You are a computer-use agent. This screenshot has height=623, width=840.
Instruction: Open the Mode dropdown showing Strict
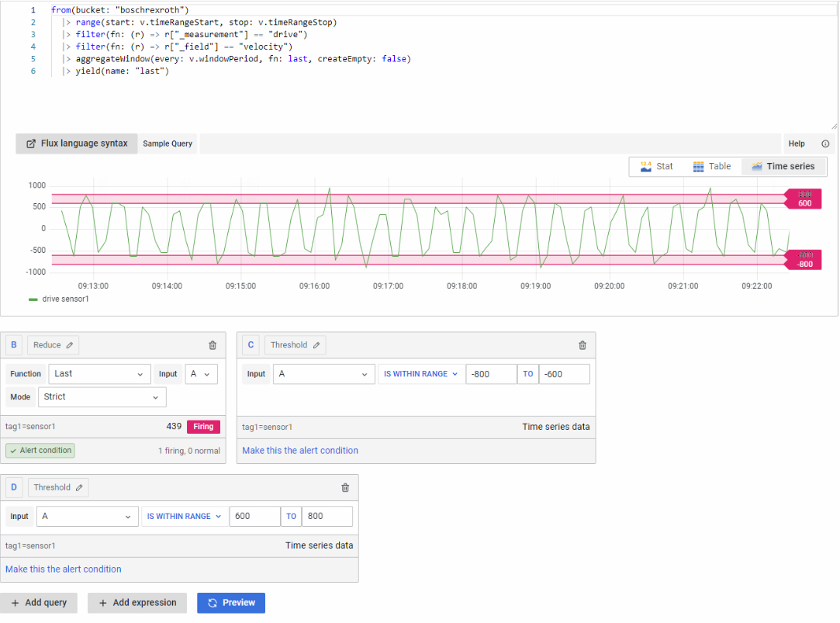point(107,396)
